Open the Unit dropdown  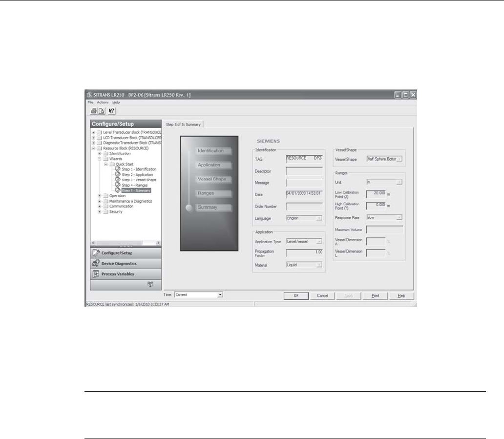click(x=399, y=182)
